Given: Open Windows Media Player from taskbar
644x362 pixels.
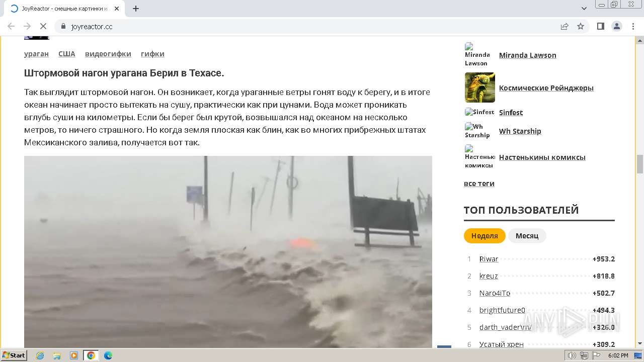Looking at the screenshot, I should tap(74, 355).
